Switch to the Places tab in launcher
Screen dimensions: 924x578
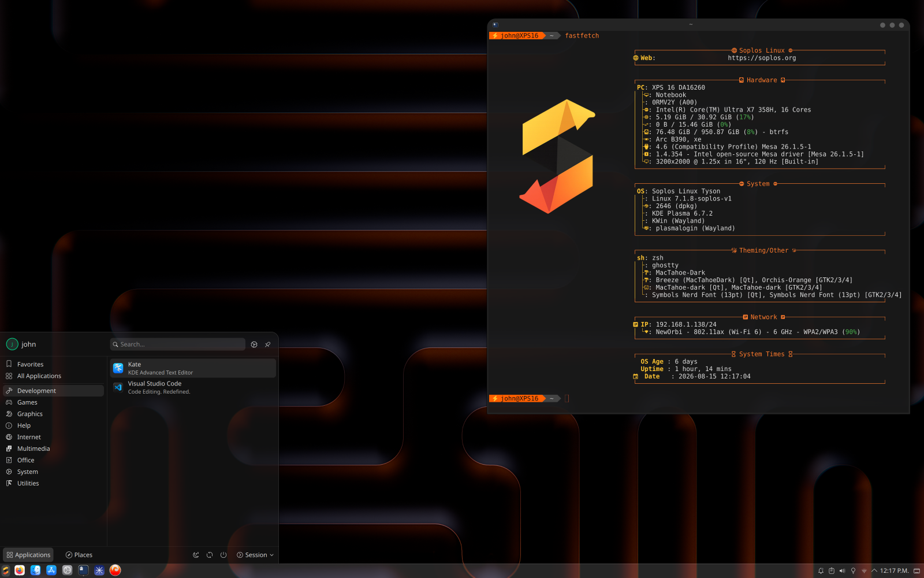point(79,555)
